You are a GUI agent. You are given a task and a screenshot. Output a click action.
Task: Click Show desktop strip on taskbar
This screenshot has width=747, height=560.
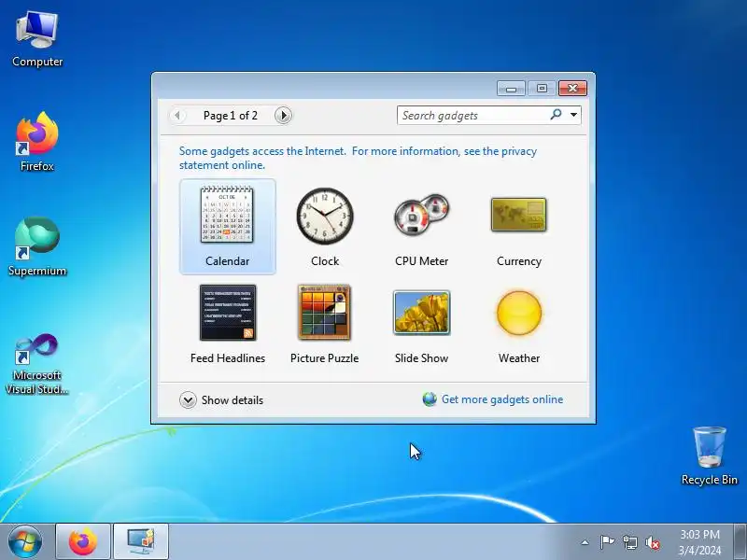740,542
